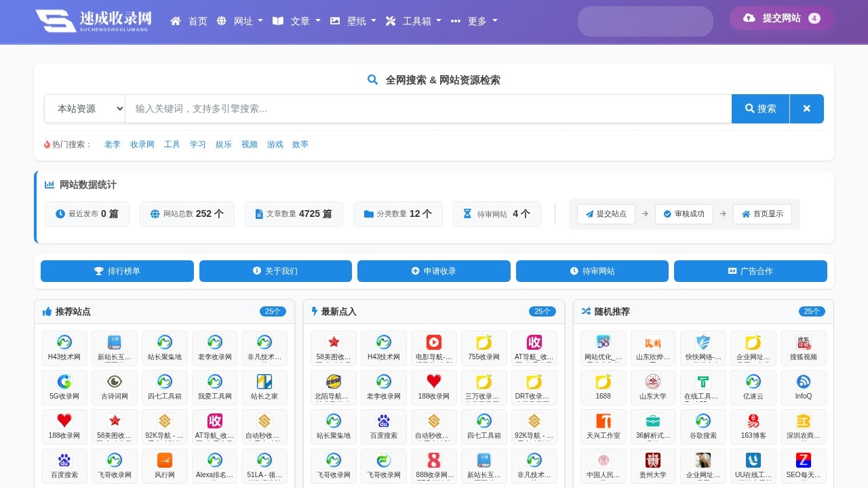Focus the keyword search input field

429,108
